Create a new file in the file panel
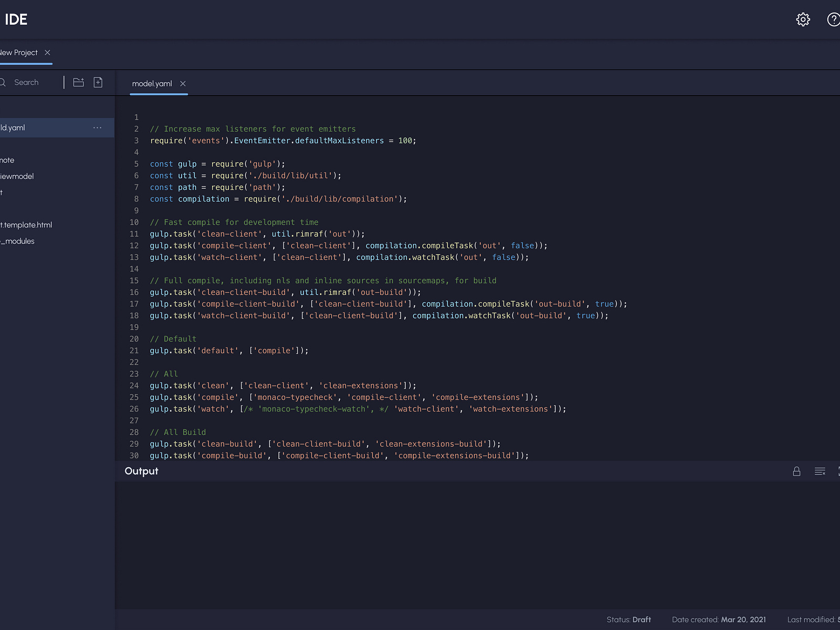The image size is (840, 630). pyautogui.click(x=98, y=82)
